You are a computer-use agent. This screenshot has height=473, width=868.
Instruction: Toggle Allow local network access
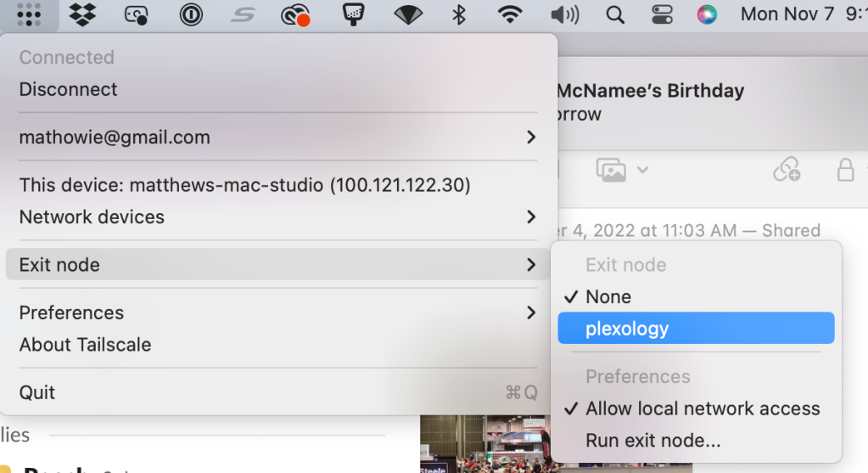(x=696, y=408)
